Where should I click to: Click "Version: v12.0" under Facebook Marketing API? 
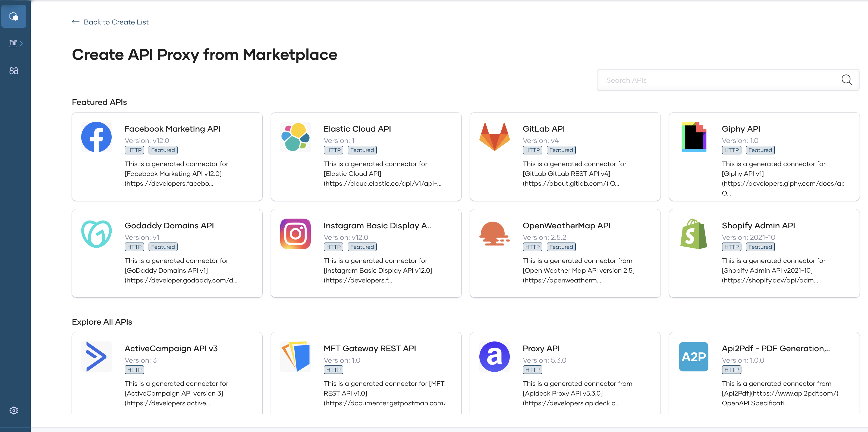147,141
